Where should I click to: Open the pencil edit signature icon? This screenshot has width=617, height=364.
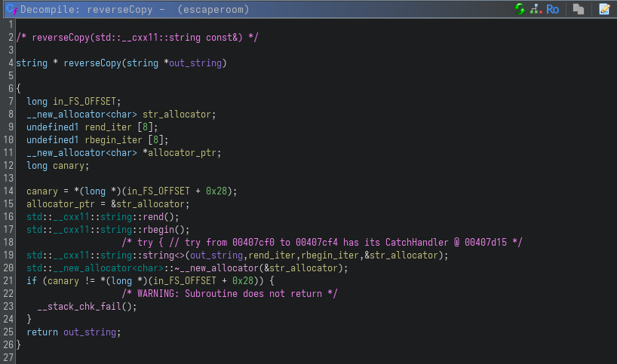(x=604, y=9)
